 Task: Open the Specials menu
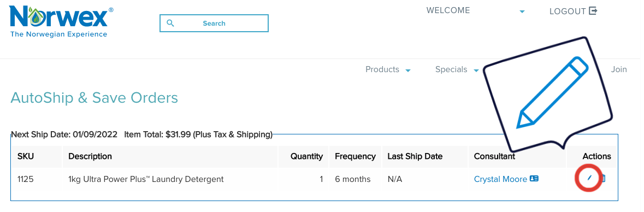tap(451, 69)
